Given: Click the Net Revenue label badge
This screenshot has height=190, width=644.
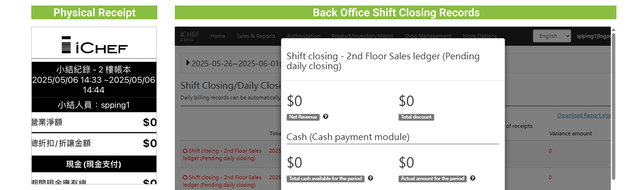Looking at the screenshot, I should (303, 117).
